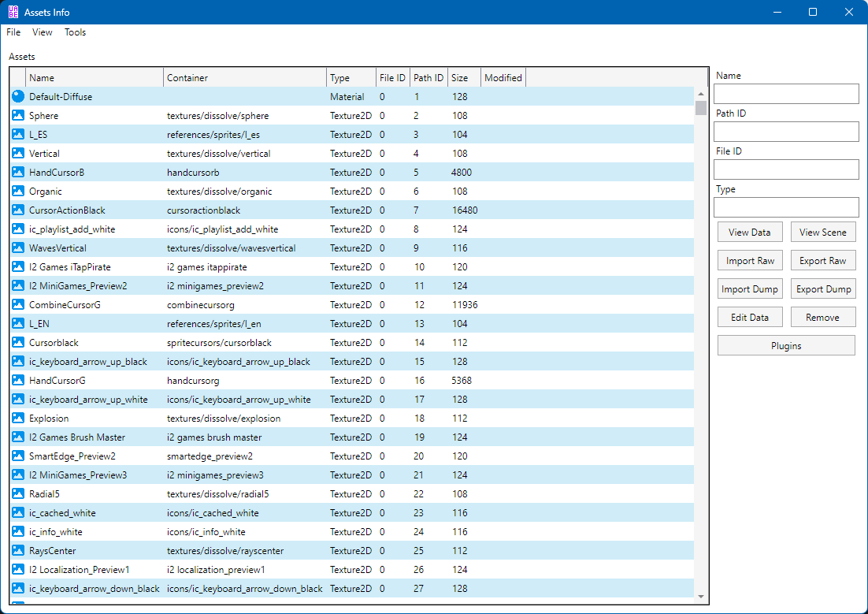Click into the Path ID field
Image resolution: width=868 pixels, height=614 pixels.
786,132
